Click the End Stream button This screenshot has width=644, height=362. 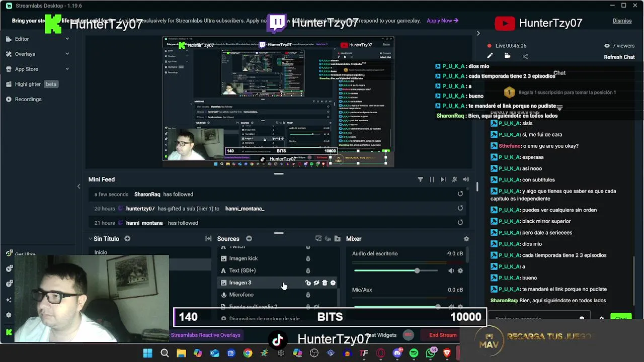tap(443, 335)
